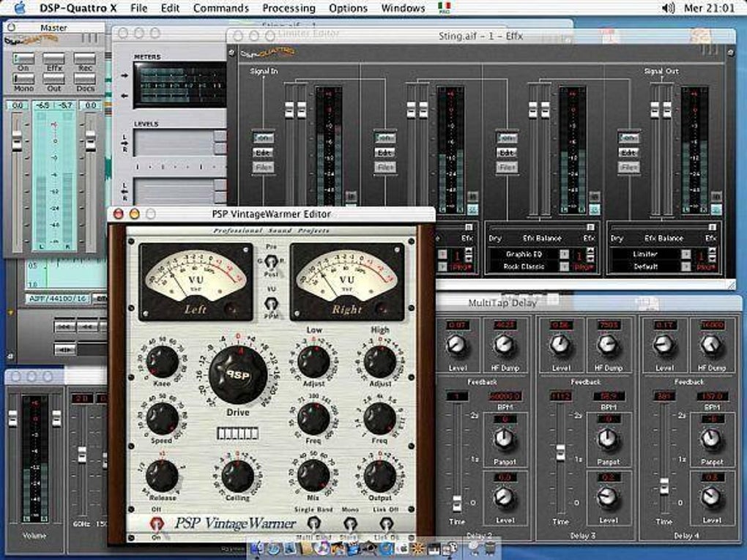Click the Edit button in the Signal In slot

pos(263,152)
